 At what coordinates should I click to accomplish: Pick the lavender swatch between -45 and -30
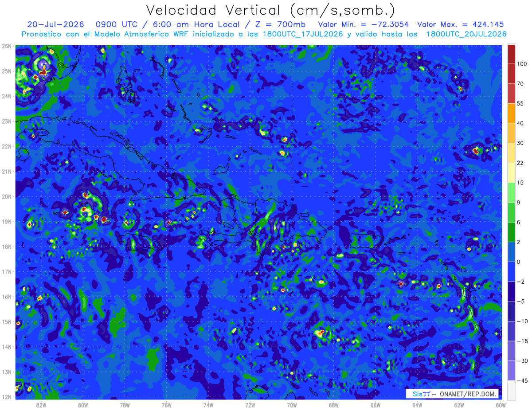[x=511, y=370]
